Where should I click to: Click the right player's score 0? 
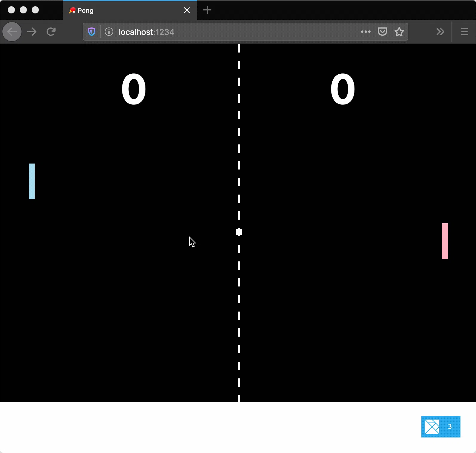pyautogui.click(x=343, y=89)
